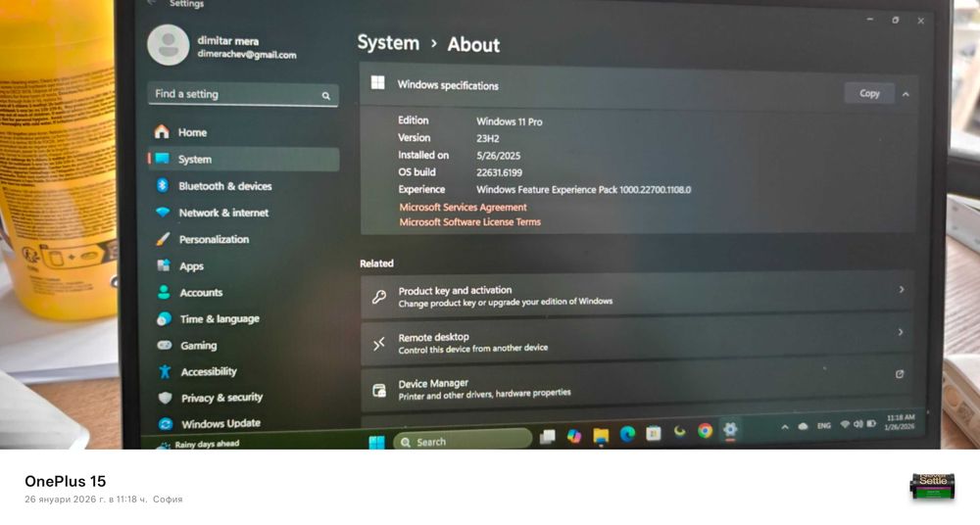Open the Microsoft Services Agreement link
Screen dimensions: 980x525
(464, 207)
